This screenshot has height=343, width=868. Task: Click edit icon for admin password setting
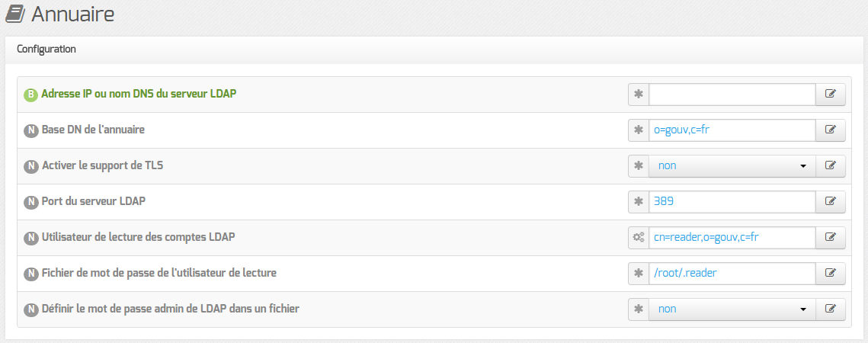tap(831, 309)
